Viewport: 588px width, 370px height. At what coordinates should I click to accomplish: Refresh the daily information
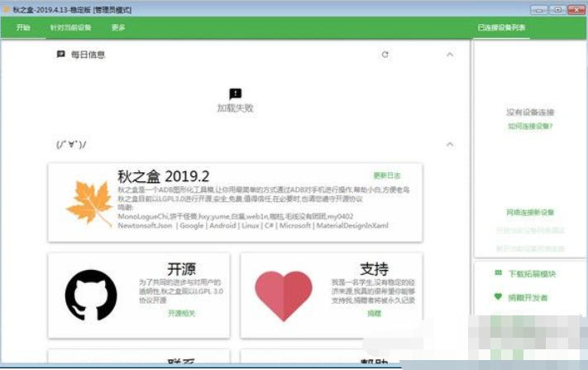click(x=385, y=55)
